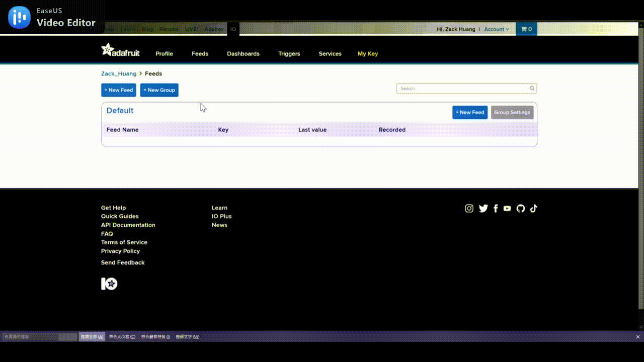Toggle match case (符合大小寫) option
The image size is (644, 362).
[x=122, y=337]
